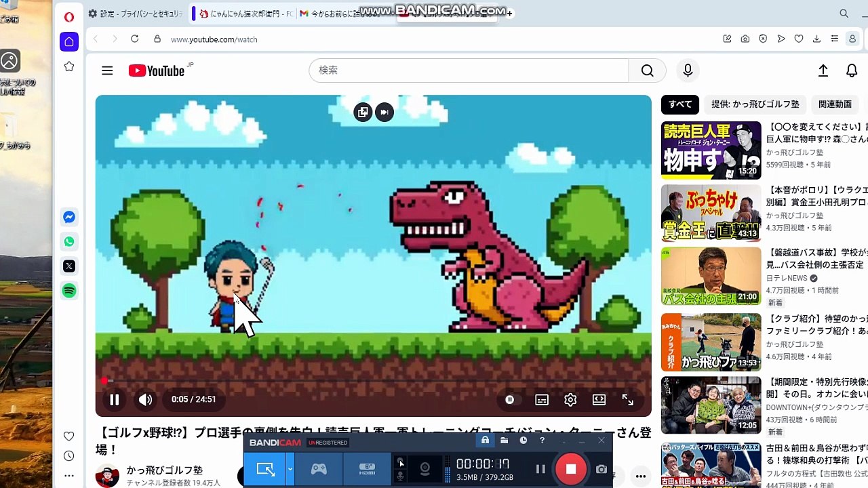Open the video player settings gear
The height and width of the screenshot is (488, 868).
570,400
